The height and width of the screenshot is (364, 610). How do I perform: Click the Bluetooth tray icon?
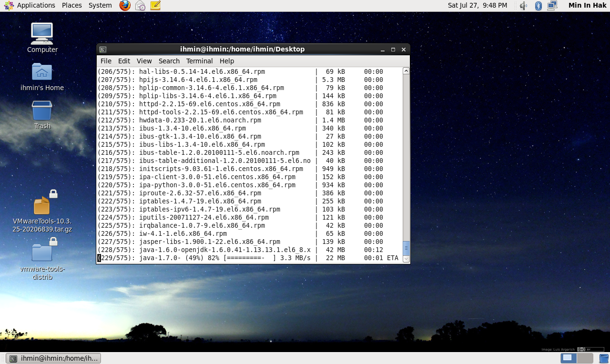click(539, 5)
